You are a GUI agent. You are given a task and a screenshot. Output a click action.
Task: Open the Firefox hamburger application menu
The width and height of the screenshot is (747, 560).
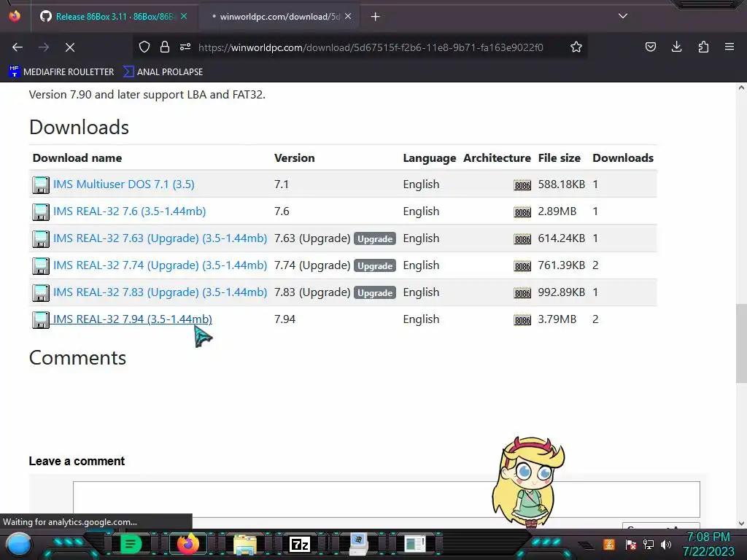pos(729,47)
